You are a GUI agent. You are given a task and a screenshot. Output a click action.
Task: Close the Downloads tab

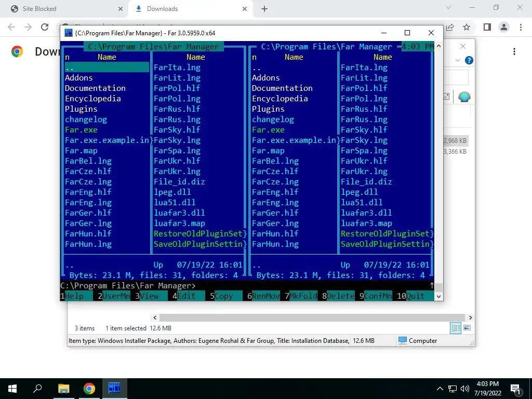245,9
